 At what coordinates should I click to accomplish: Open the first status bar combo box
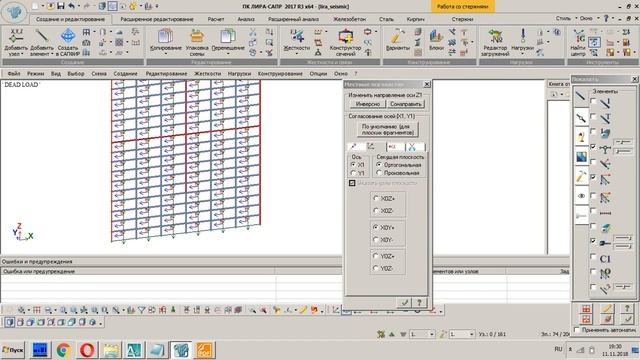[x=422, y=334]
